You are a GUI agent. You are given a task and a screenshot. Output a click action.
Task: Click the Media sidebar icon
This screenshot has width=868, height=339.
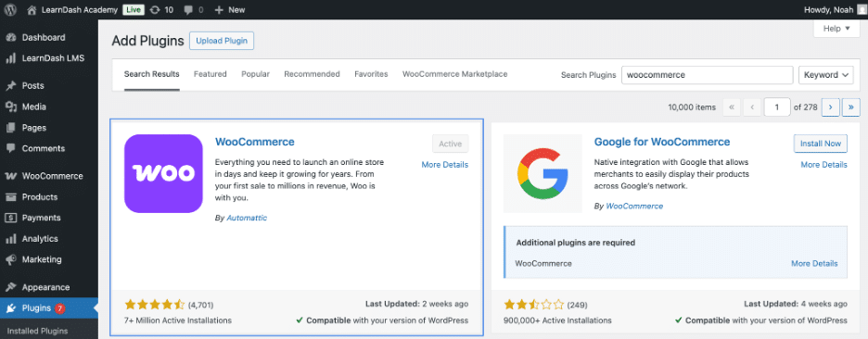click(10, 107)
